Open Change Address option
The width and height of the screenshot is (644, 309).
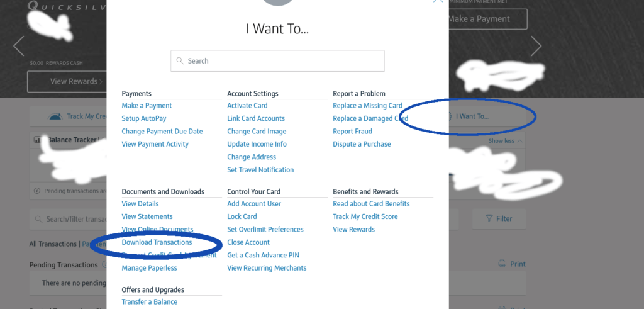(x=252, y=157)
